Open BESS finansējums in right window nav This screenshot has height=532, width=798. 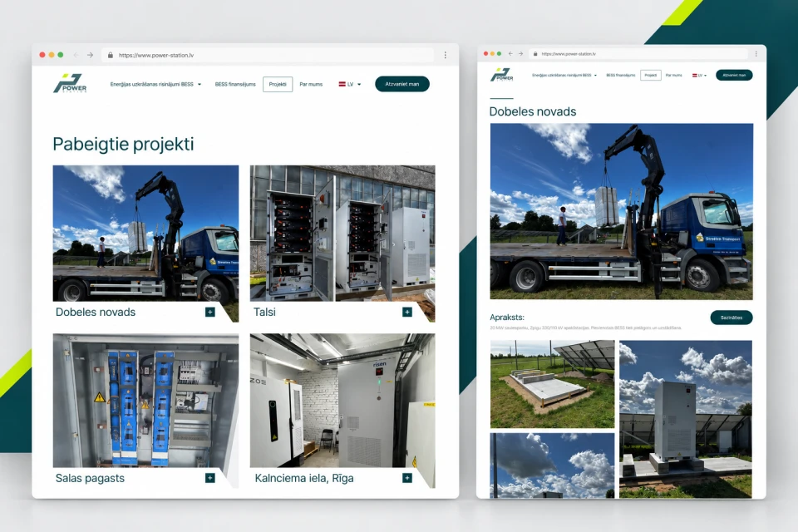[620, 76]
